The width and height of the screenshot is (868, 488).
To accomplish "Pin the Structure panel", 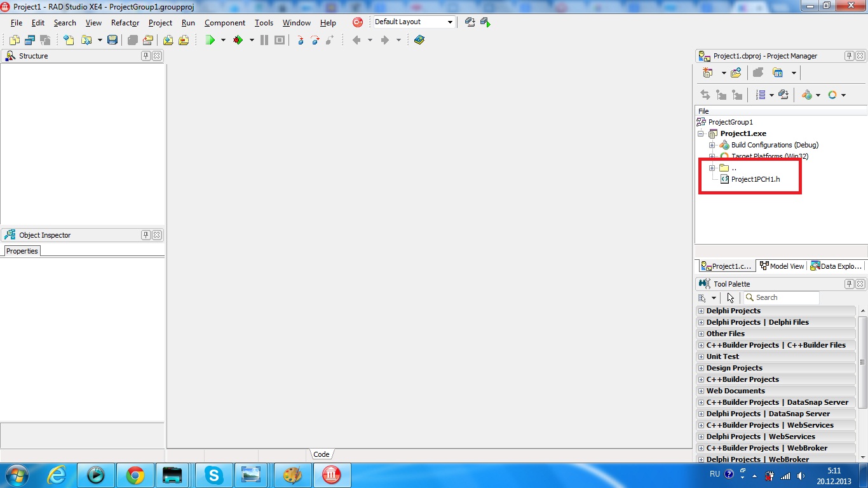I will click(146, 56).
